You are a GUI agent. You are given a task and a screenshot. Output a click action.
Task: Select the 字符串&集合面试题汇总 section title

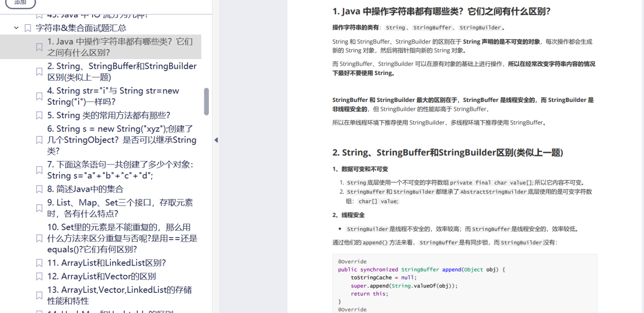(81, 28)
